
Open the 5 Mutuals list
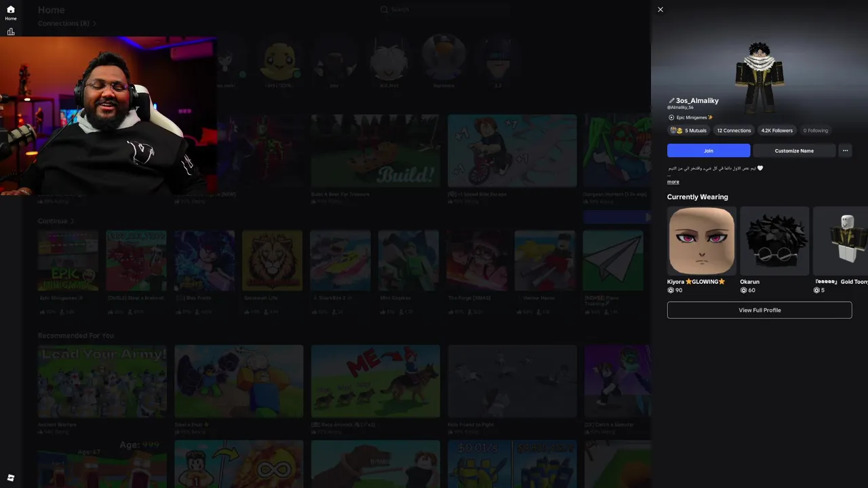coord(688,130)
